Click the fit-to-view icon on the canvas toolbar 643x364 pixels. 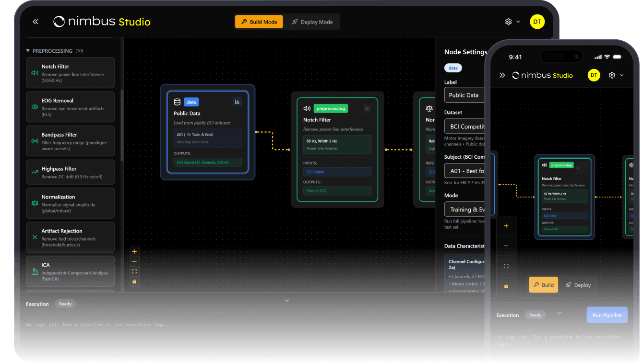tap(134, 271)
